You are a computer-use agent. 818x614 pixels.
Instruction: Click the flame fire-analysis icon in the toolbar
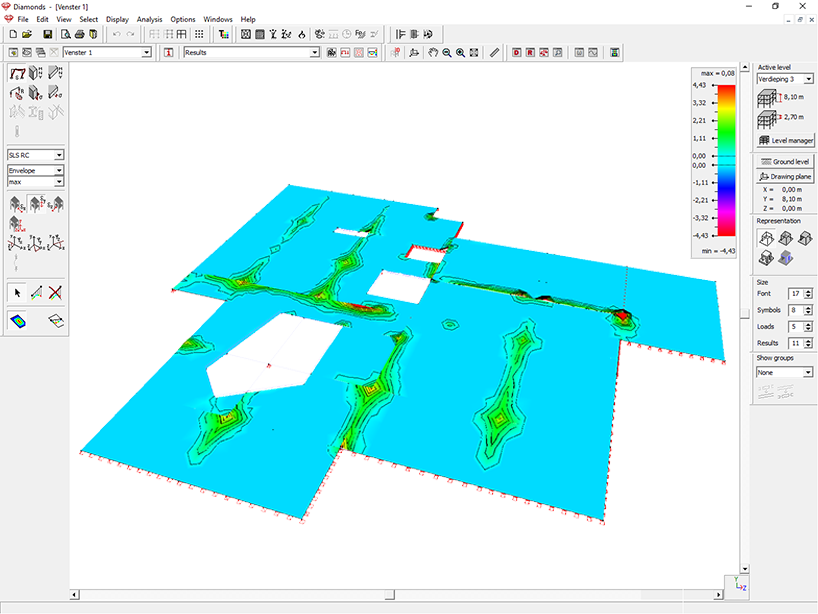point(302,34)
